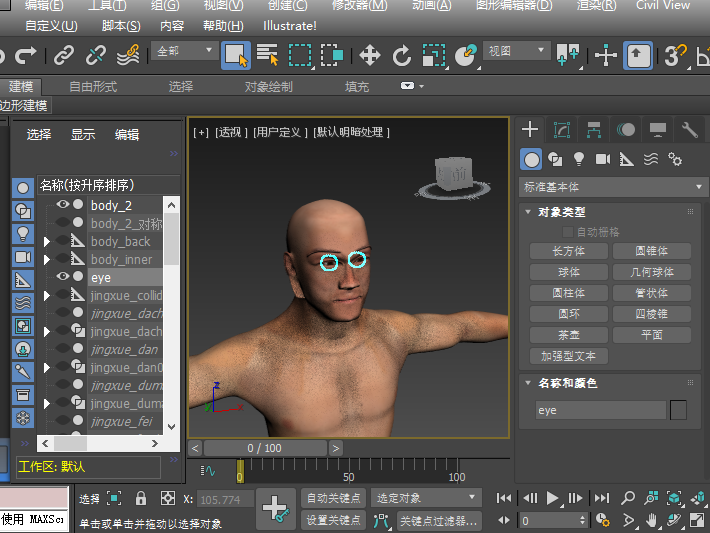
Task: Toggle visibility of the eye object
Action: click(x=63, y=277)
